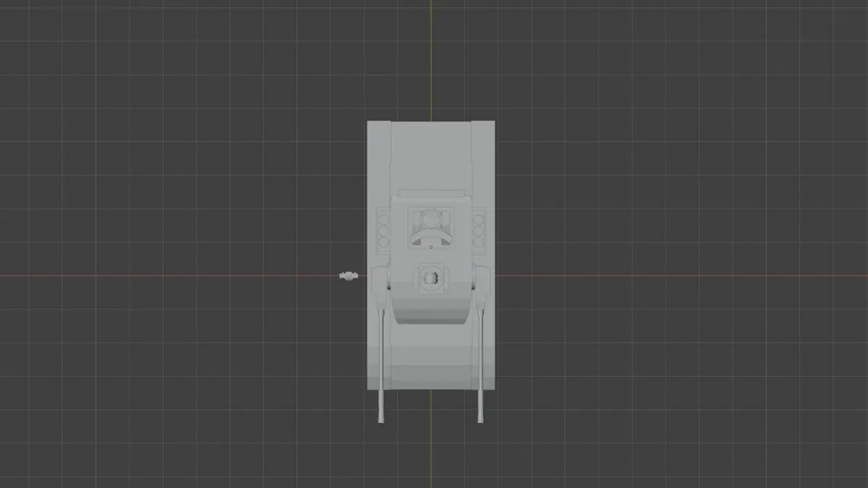Click the round hatch above the curved handle
This screenshot has height=488, width=868.
[430, 218]
